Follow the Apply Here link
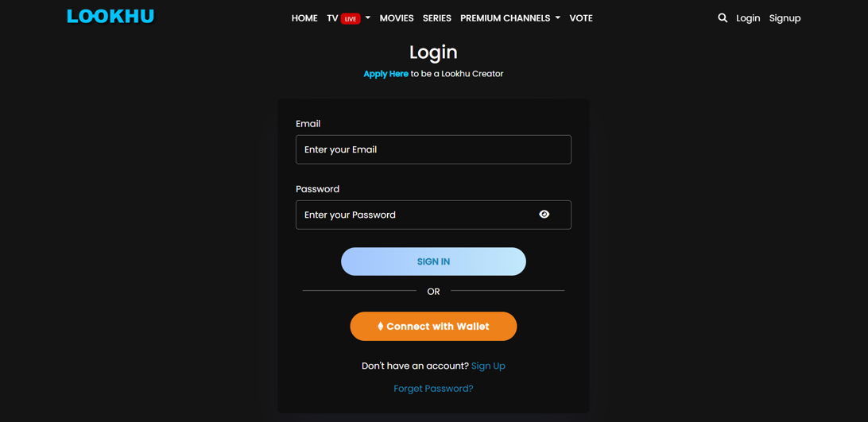 click(386, 74)
